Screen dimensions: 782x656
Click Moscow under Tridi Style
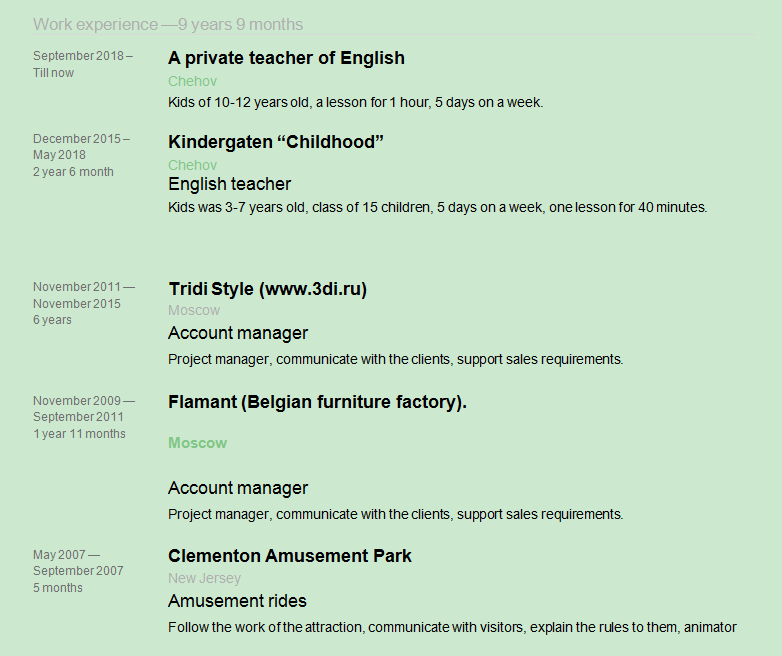coord(194,310)
